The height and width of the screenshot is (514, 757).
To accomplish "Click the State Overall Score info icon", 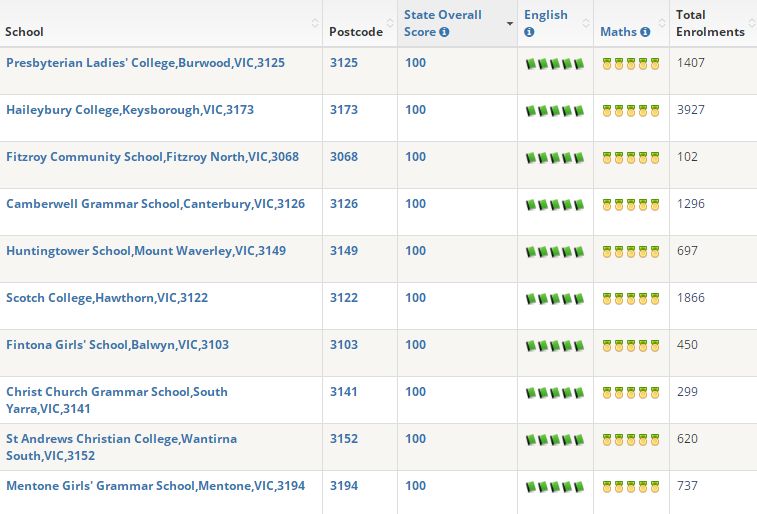I will [444, 32].
